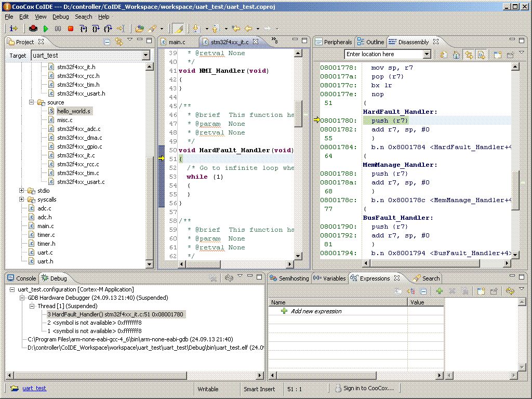Open the Debug menu in menu bar
The image size is (532, 399).
click(60, 17)
